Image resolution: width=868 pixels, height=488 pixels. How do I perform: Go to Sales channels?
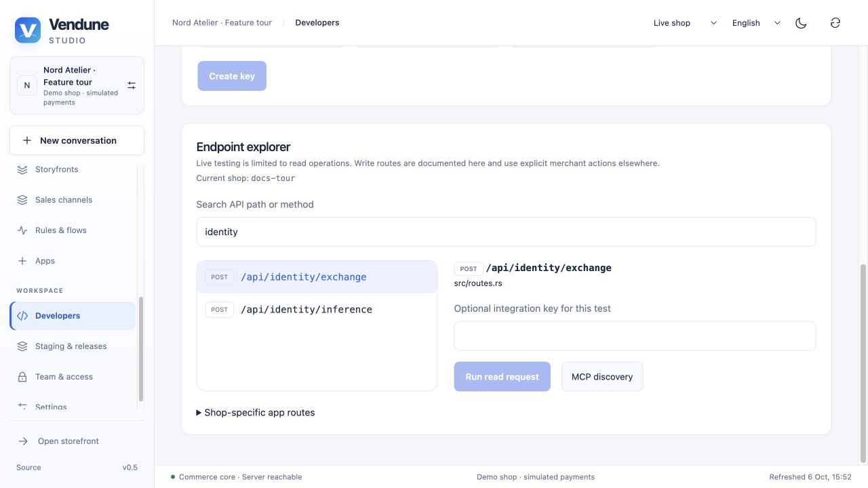[x=73, y=200]
